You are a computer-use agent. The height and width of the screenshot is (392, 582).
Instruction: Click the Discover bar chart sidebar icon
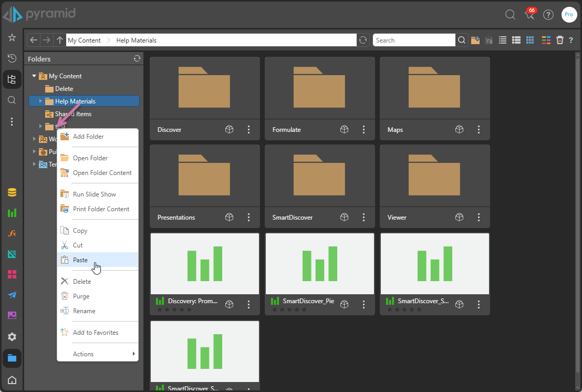click(12, 213)
